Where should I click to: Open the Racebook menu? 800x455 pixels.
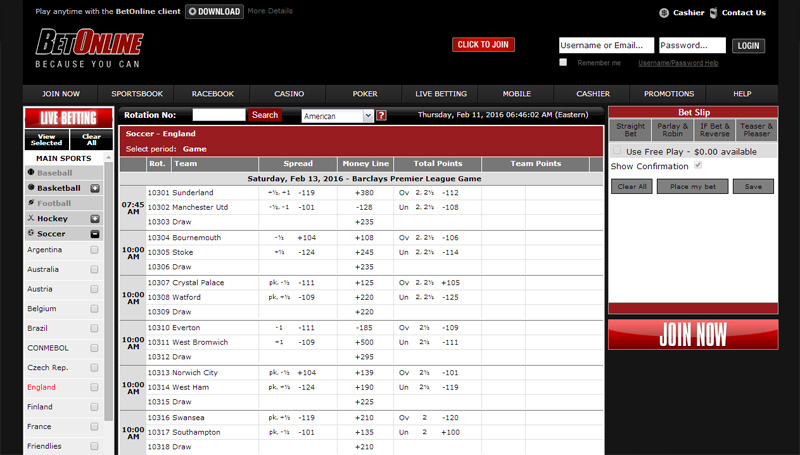tap(213, 94)
